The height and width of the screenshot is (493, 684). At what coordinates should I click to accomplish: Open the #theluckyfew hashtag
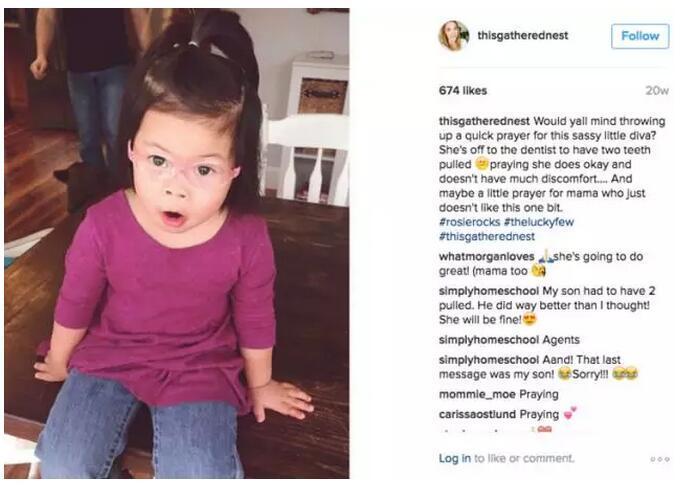[x=539, y=222]
